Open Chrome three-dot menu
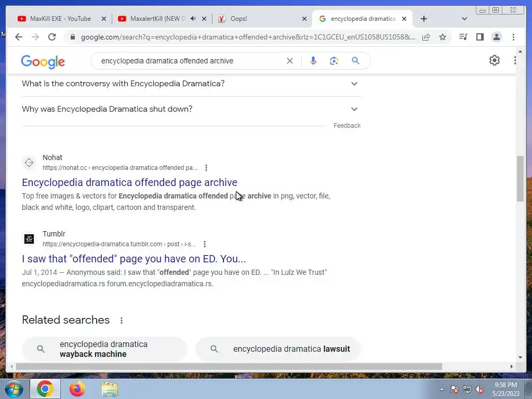This screenshot has width=532, height=399. click(513, 37)
